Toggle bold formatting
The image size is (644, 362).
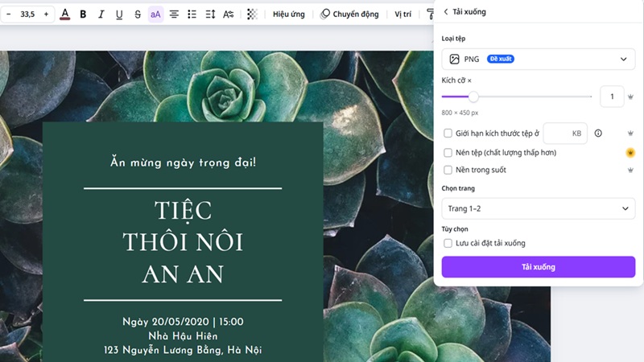[x=83, y=14]
